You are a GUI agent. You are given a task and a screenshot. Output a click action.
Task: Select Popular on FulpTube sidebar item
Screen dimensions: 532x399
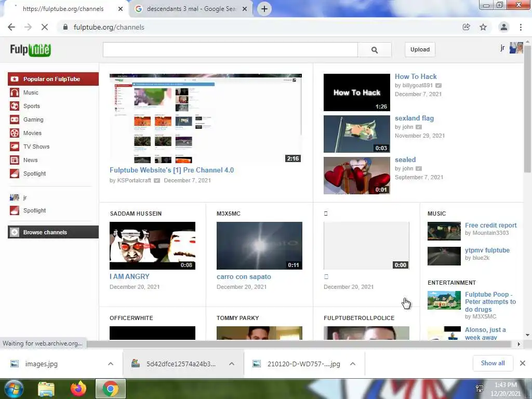click(54, 79)
